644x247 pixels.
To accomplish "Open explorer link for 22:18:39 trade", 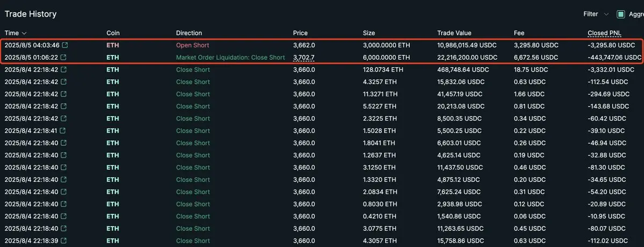I will click(64, 241).
